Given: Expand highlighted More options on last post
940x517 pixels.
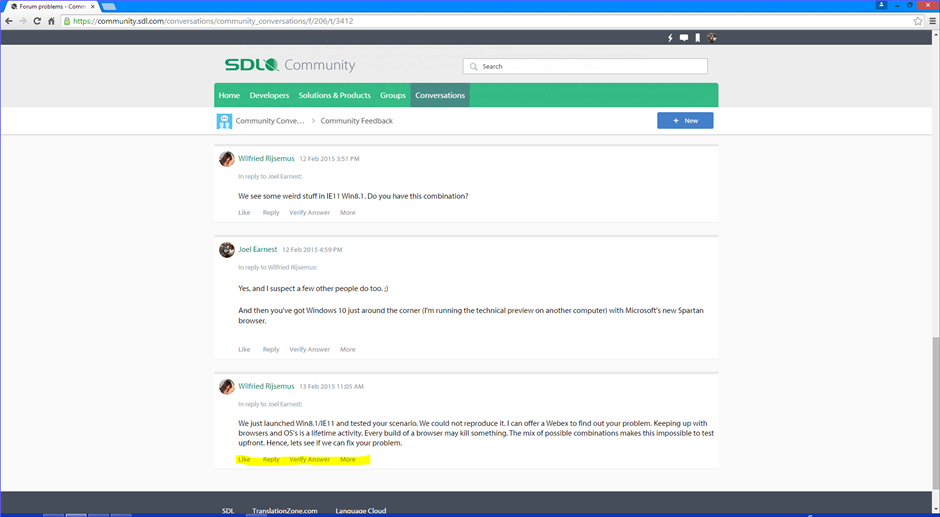Looking at the screenshot, I should click(x=347, y=460).
